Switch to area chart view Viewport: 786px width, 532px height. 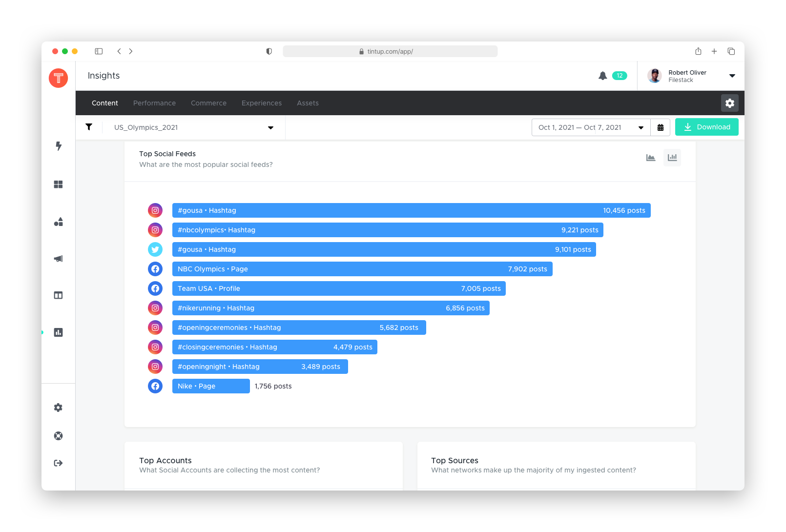[651, 157]
